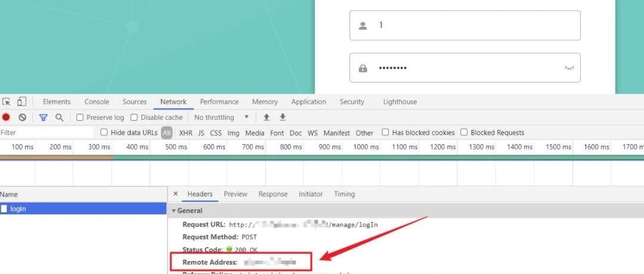
Task: Focus the username field containing 1
Action: pyautogui.click(x=465, y=26)
